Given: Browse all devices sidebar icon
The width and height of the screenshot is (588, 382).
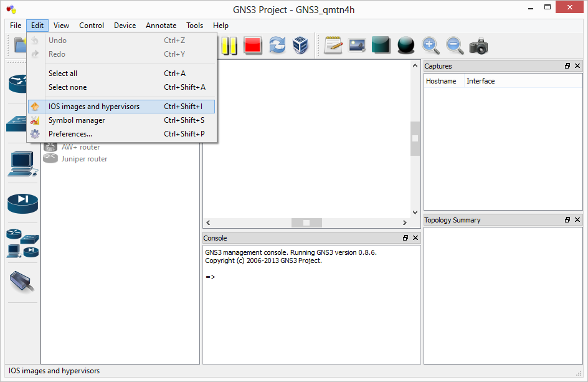Looking at the screenshot, I should 22,244.
